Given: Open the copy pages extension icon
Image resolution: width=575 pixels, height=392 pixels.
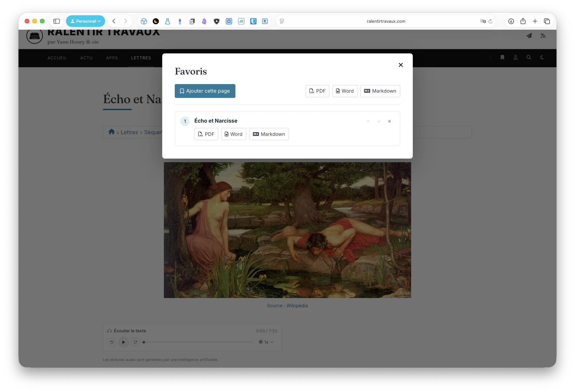Looking at the screenshot, I should (x=192, y=21).
